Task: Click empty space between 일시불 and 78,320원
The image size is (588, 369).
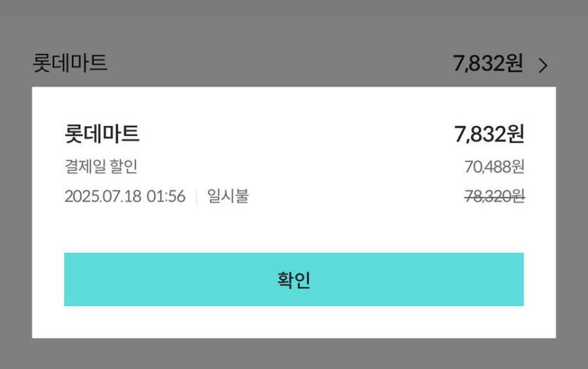Action: (x=356, y=197)
